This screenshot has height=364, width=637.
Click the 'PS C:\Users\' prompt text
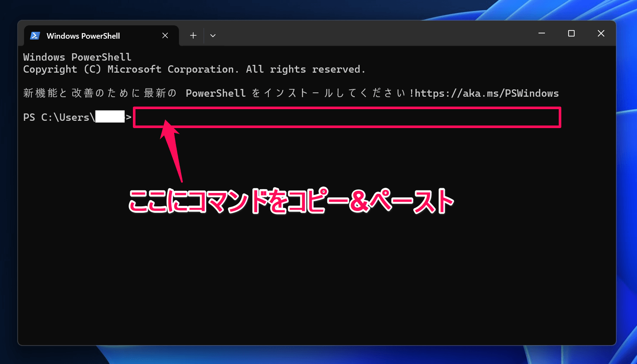coord(59,117)
